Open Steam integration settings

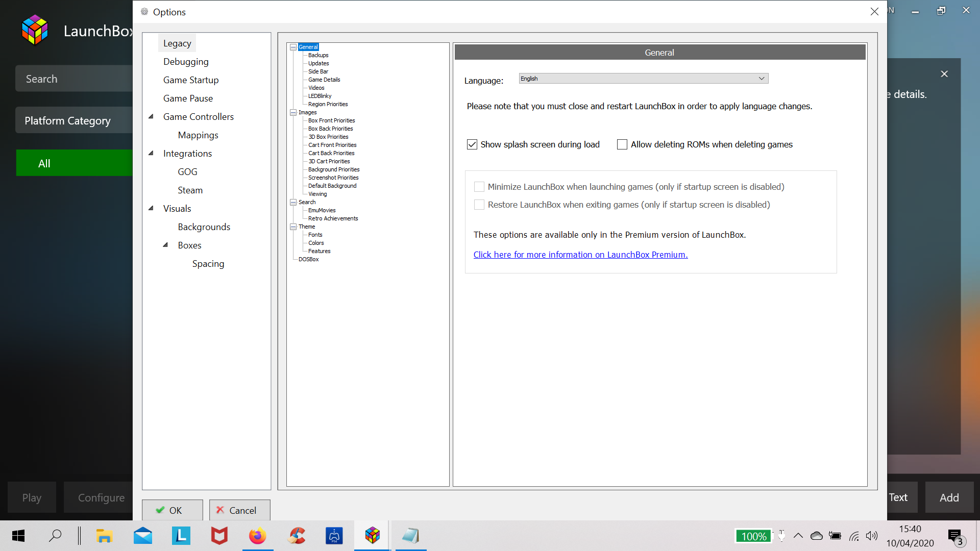pyautogui.click(x=190, y=190)
